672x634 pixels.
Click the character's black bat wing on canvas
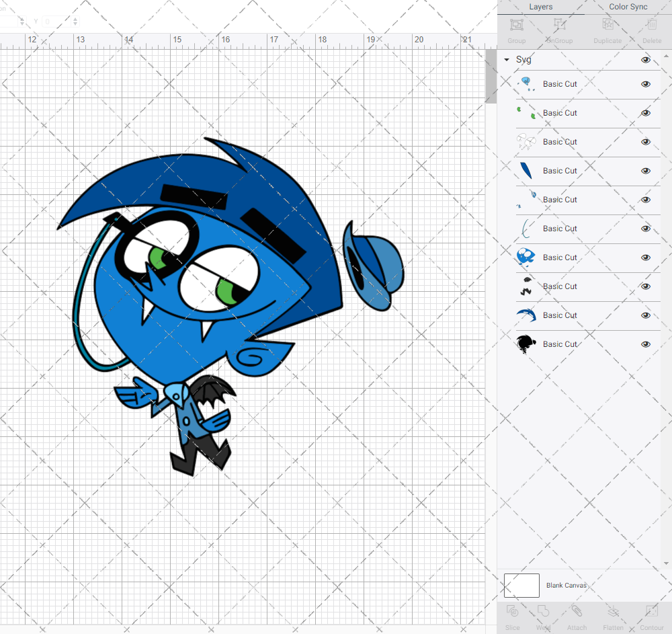(213, 391)
